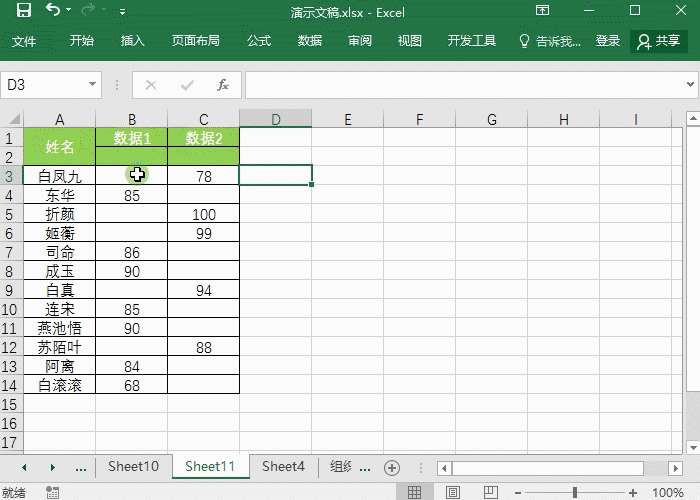Open the 公式 ribbon tab
This screenshot has width=700, height=500.
pos(259,41)
